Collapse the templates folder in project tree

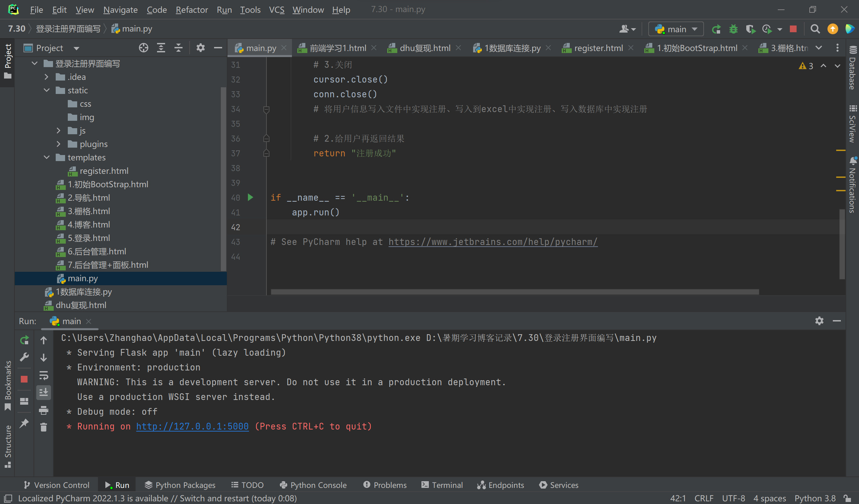(x=47, y=157)
